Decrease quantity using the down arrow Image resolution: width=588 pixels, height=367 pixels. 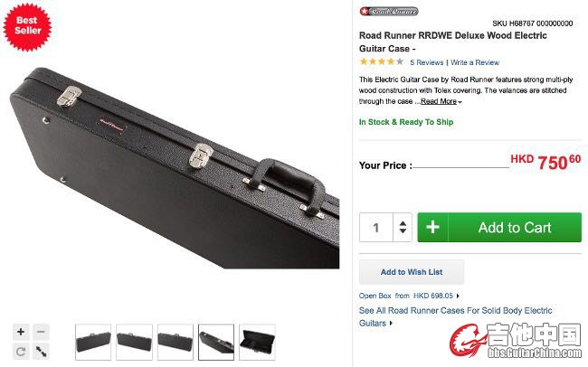tap(403, 231)
